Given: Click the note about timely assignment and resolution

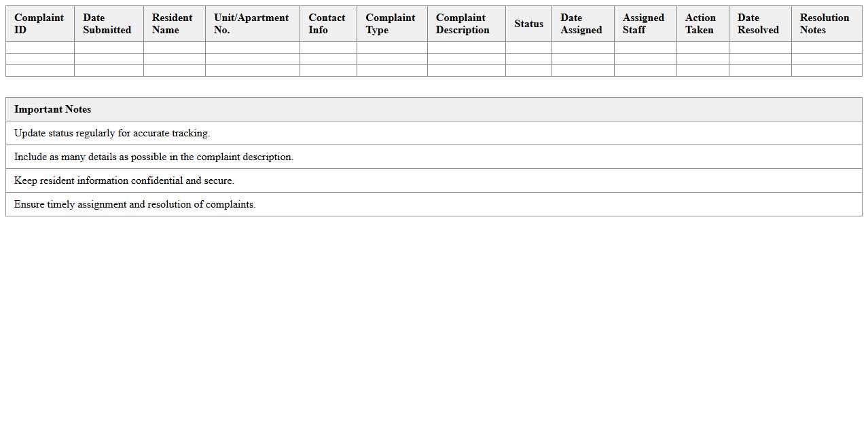Looking at the screenshot, I should [135, 204].
